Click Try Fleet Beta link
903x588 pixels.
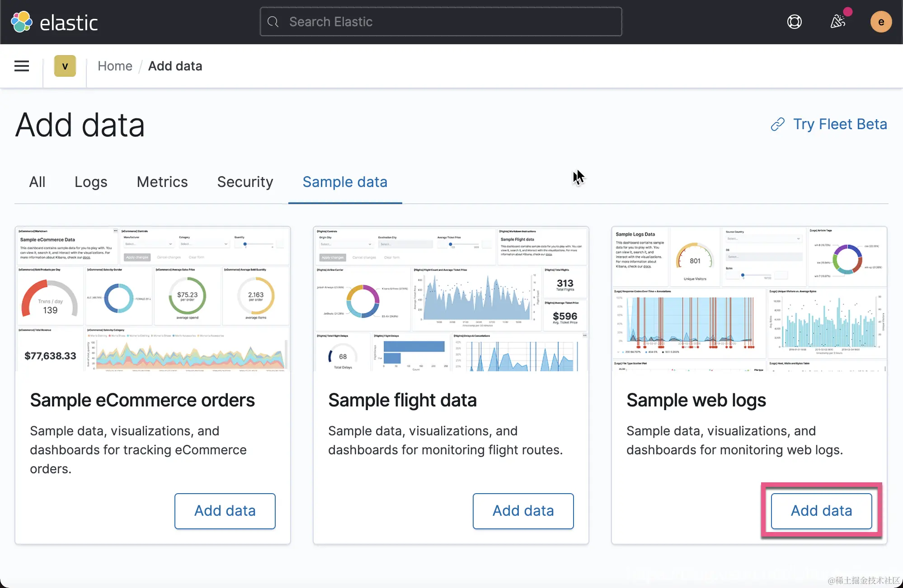point(840,124)
